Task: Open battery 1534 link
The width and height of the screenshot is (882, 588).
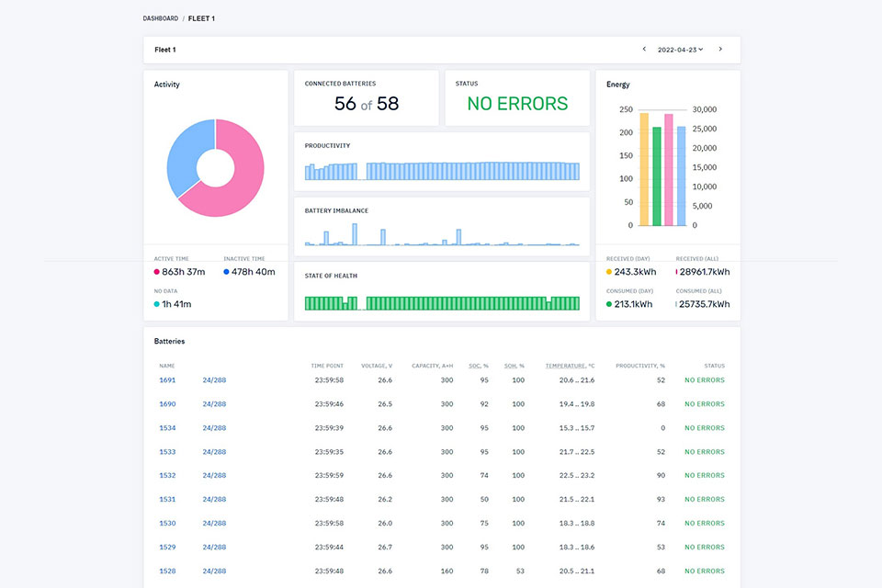Action: (167, 428)
